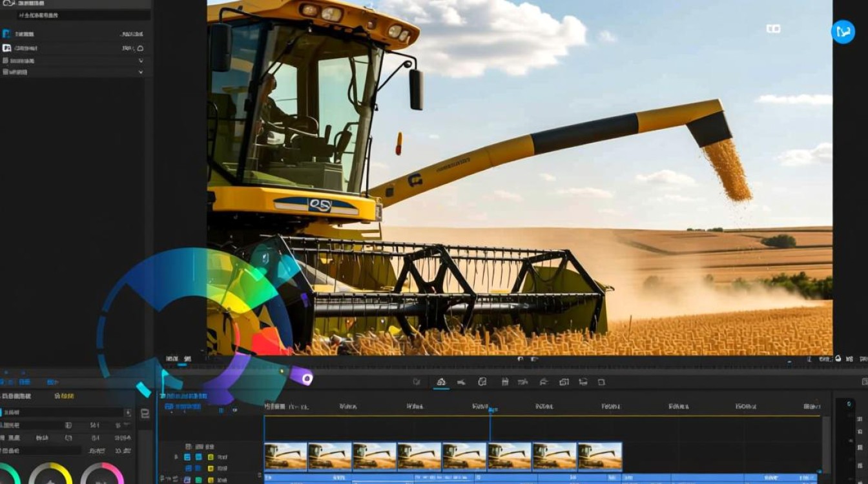This screenshot has width=868, height=484.
Task: Click the blue audio clip bar below the thumbnails
Action: click(541, 478)
